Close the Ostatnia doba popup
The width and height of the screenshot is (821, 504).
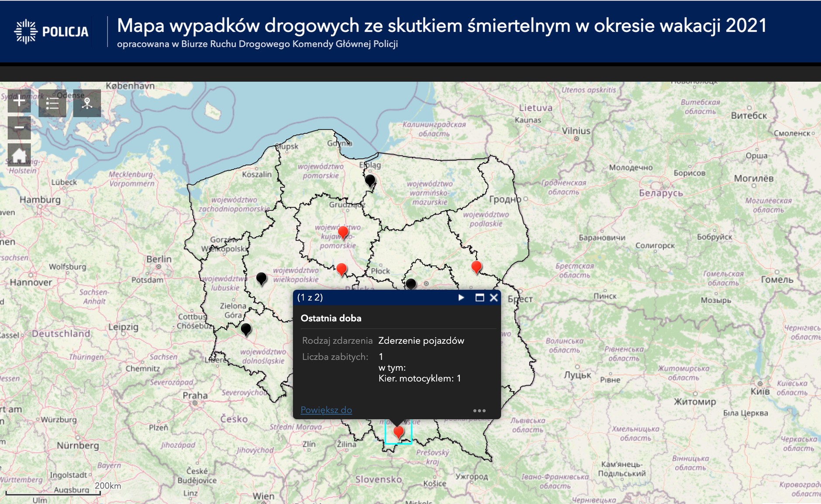coord(494,297)
